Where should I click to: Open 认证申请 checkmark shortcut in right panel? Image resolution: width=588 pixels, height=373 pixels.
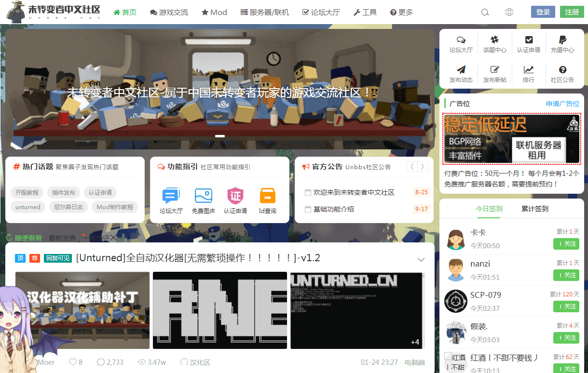coord(529,44)
